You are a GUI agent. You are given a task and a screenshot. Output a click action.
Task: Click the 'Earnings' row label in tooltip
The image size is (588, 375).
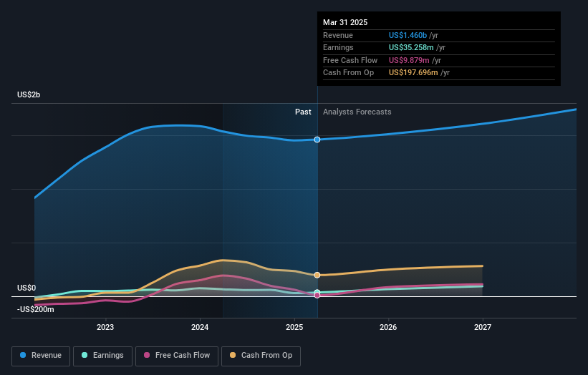click(338, 47)
